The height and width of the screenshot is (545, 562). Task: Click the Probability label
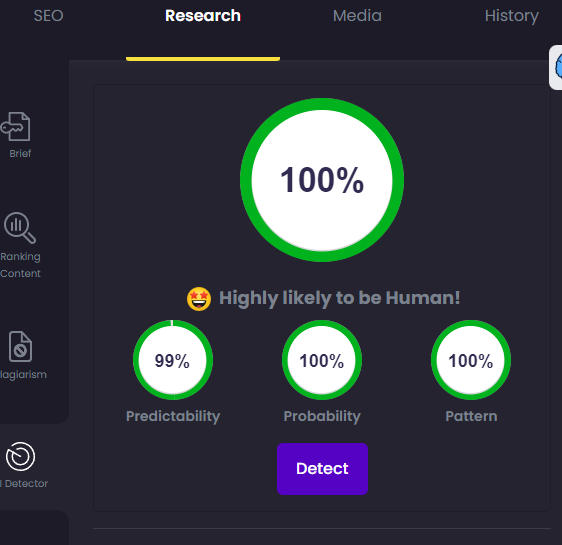click(x=322, y=416)
